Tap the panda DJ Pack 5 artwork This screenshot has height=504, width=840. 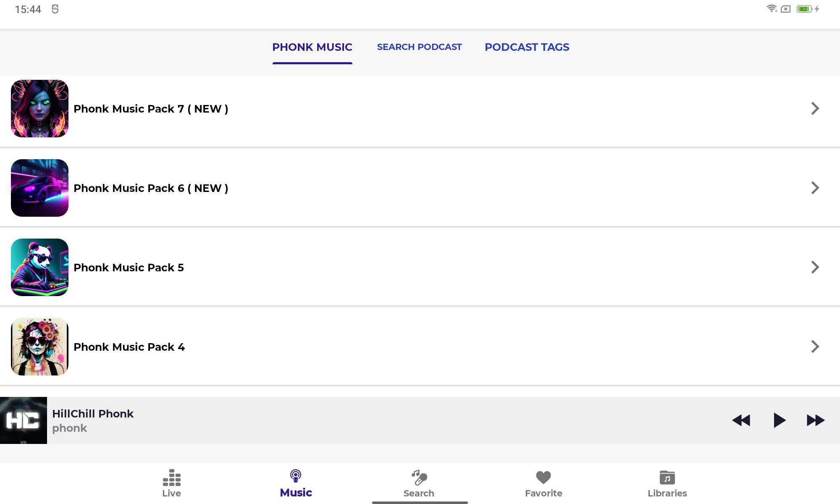coord(39,267)
